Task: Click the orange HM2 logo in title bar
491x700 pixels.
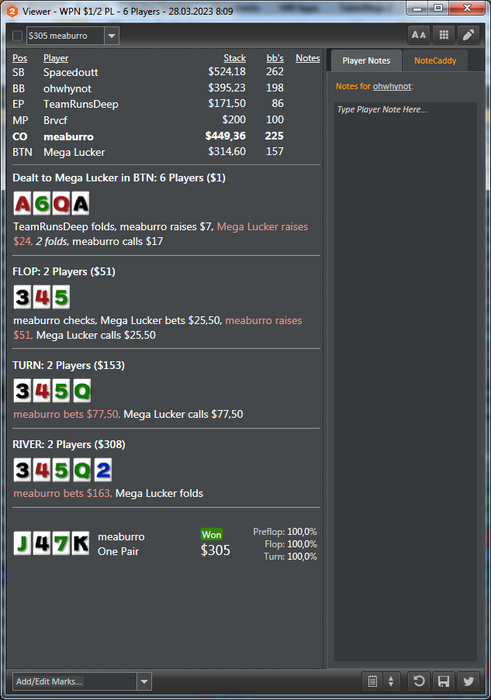Action: (12, 11)
